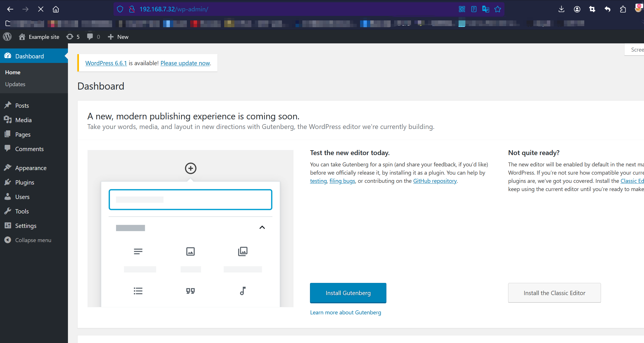Open Tools via the wrench icon
The width and height of the screenshot is (644, 343).
[8, 211]
